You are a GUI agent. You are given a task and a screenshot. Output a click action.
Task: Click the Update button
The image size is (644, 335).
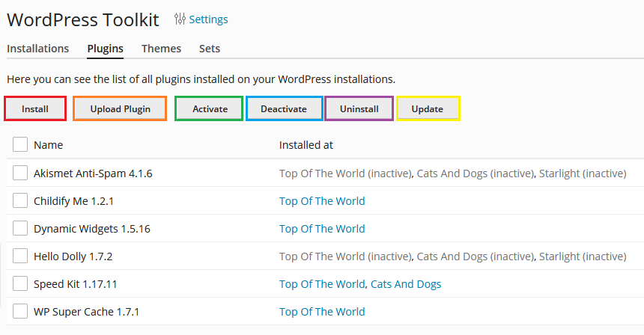pos(428,108)
